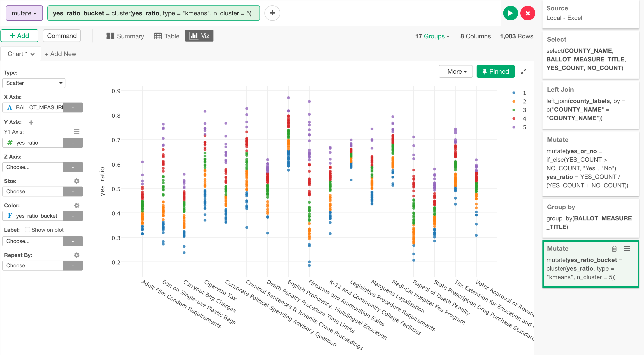
Task: Click the plus icon beside command box
Action: (x=272, y=13)
